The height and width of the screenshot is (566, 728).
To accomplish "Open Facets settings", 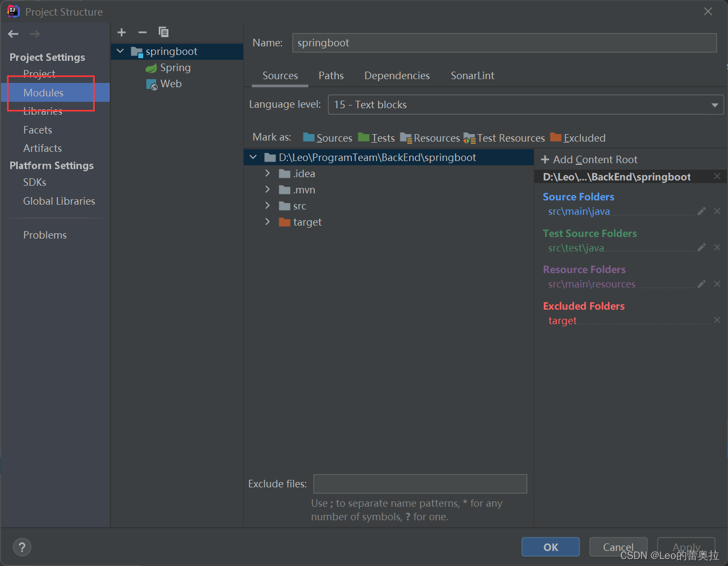I will (x=38, y=130).
